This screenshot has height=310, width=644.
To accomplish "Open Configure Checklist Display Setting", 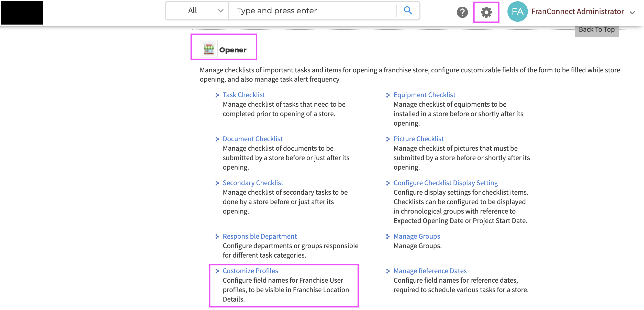I will 446,183.
